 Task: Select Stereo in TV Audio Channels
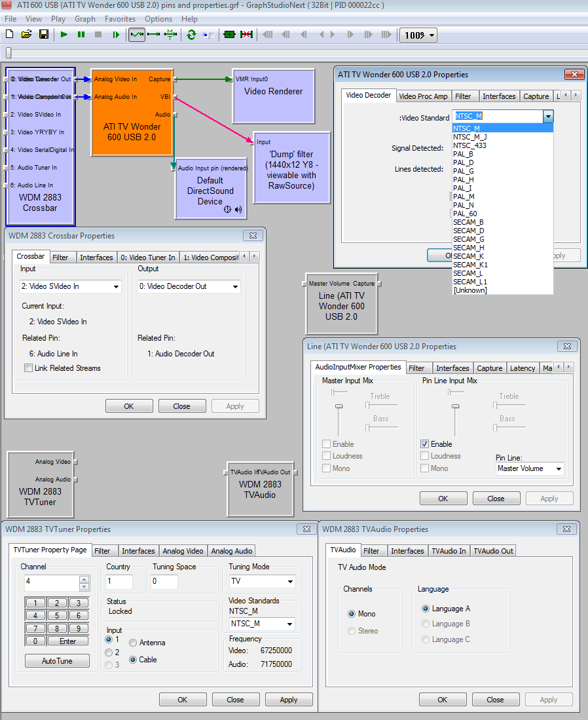[352, 631]
